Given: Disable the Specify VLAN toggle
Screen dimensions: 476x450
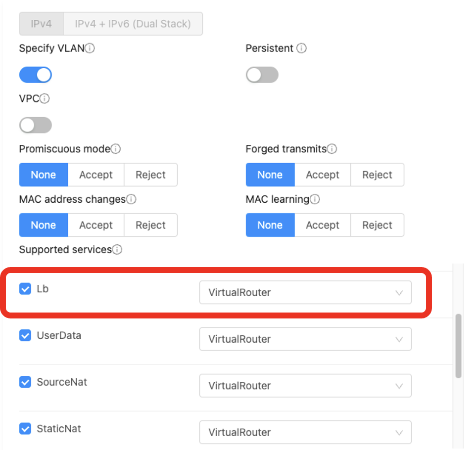Looking at the screenshot, I should pos(36,75).
